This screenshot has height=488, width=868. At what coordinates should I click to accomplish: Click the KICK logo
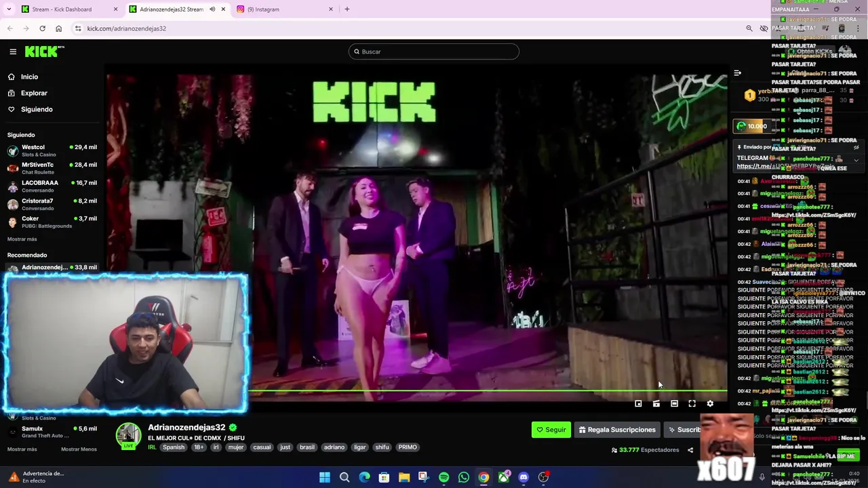point(45,52)
